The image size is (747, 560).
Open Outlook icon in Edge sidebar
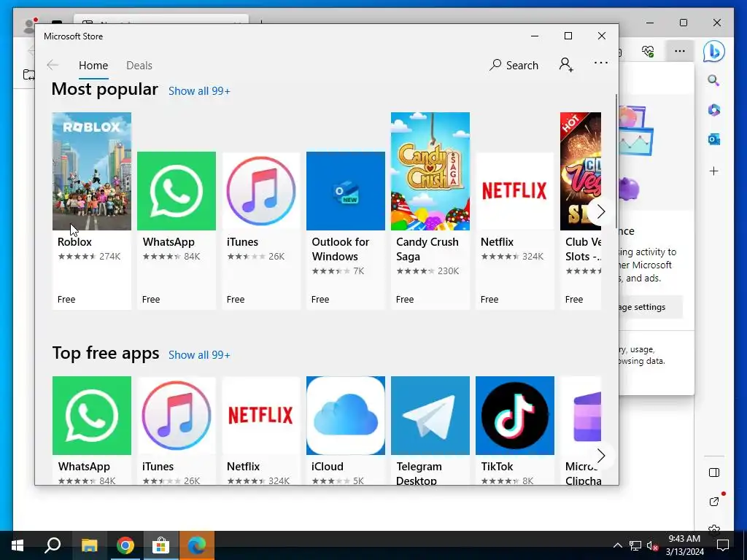pos(713,139)
